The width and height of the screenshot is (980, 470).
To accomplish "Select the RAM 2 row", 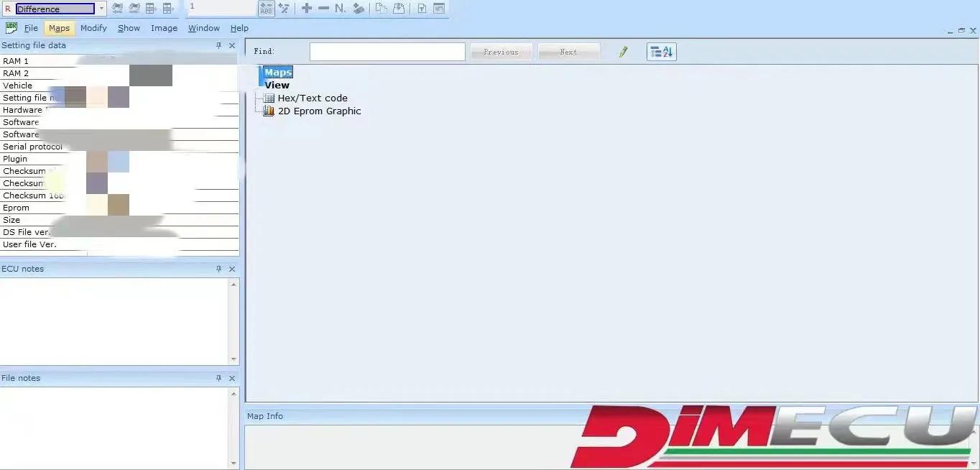I will click(x=119, y=73).
